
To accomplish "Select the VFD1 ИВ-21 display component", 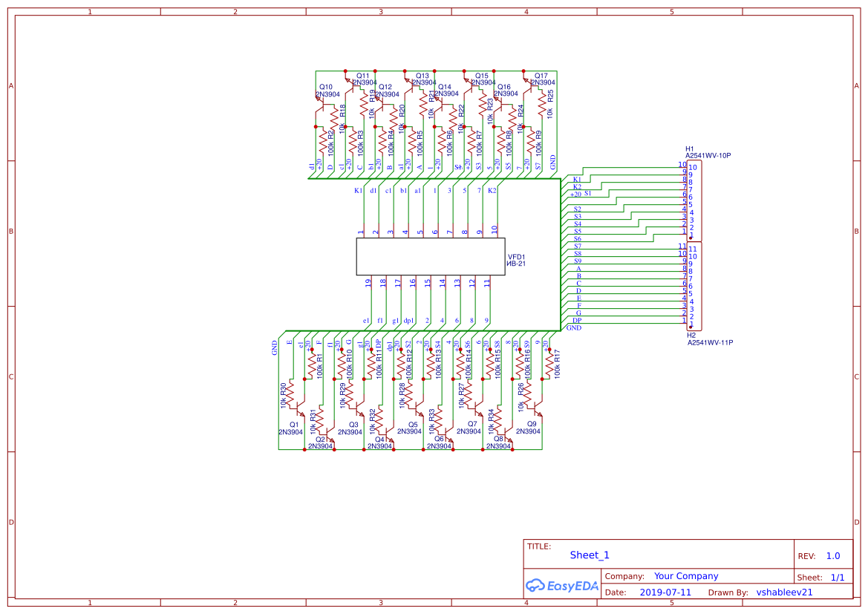I will (x=431, y=256).
